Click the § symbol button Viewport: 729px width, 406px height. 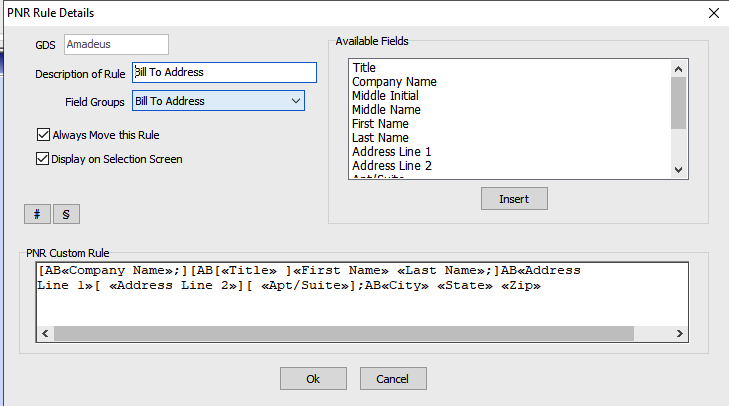click(66, 213)
